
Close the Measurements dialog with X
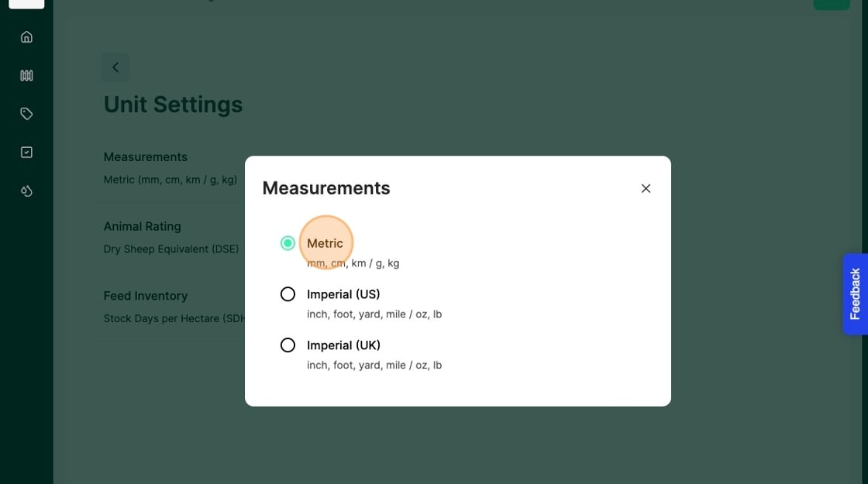(646, 188)
